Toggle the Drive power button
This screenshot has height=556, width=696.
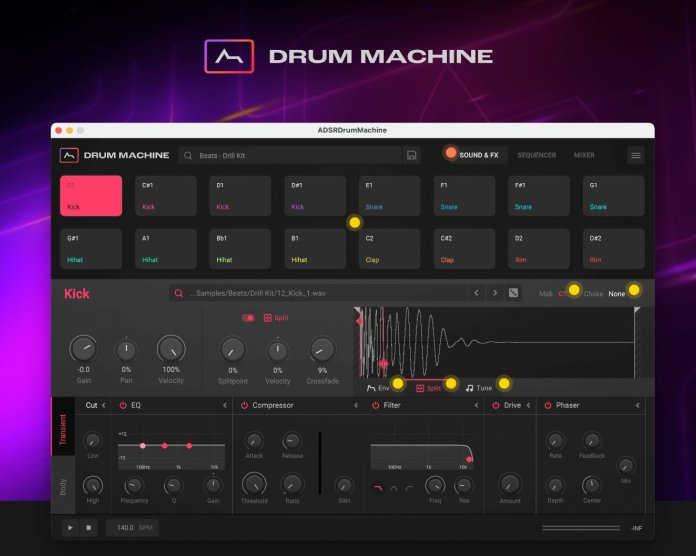point(496,405)
